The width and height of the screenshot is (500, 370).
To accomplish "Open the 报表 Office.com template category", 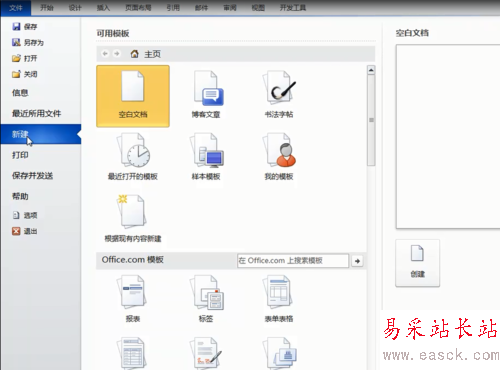I will 133,298.
